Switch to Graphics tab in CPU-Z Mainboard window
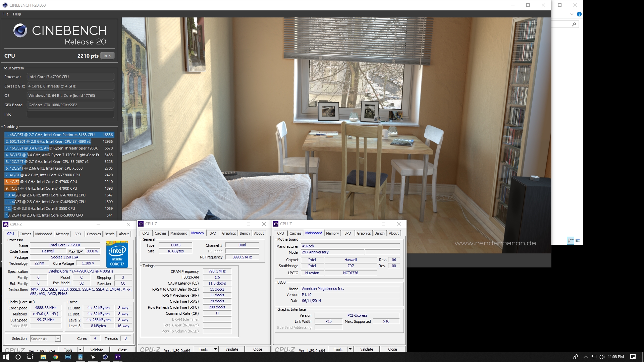Image resolution: width=644 pixels, height=362 pixels. point(364,233)
